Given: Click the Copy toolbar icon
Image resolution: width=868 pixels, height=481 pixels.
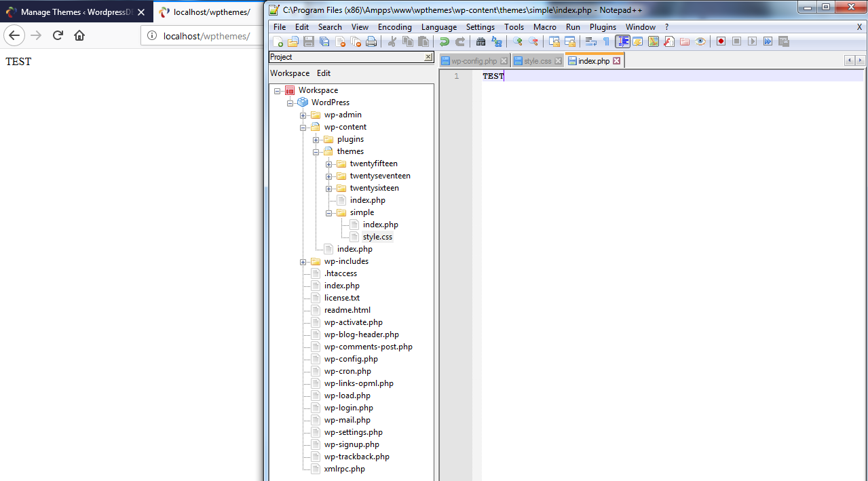Looking at the screenshot, I should pos(407,41).
